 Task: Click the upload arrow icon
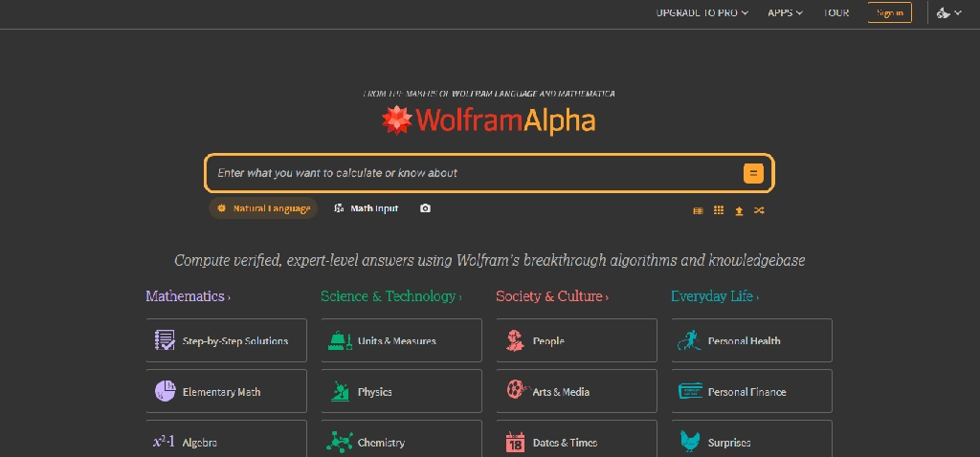click(739, 211)
